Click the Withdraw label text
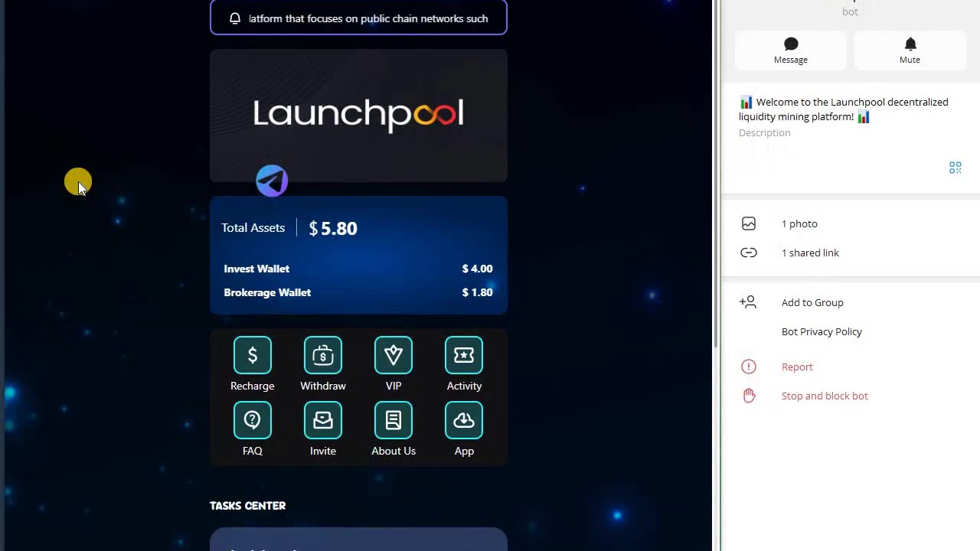The height and width of the screenshot is (551, 980). click(323, 386)
